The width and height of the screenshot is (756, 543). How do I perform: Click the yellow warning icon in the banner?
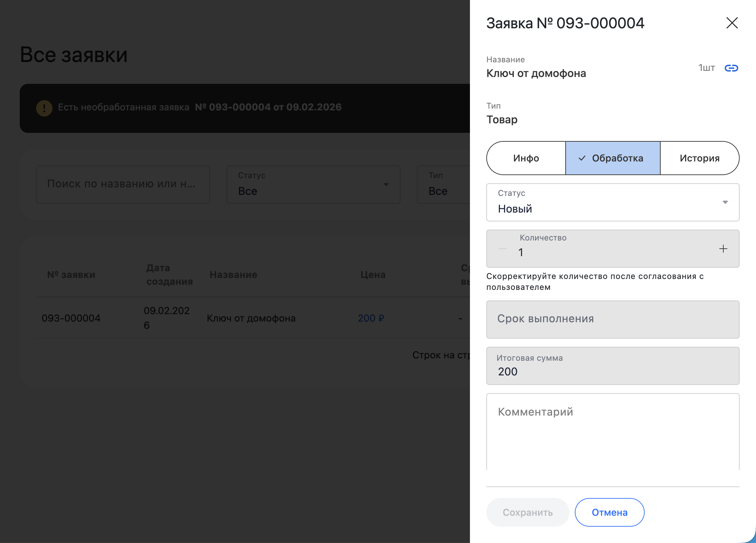[x=44, y=108]
